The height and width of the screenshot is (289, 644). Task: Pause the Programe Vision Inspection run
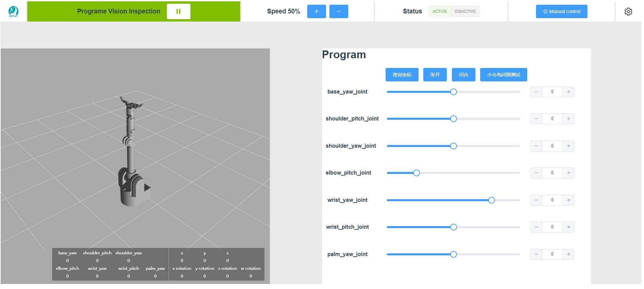point(178,11)
